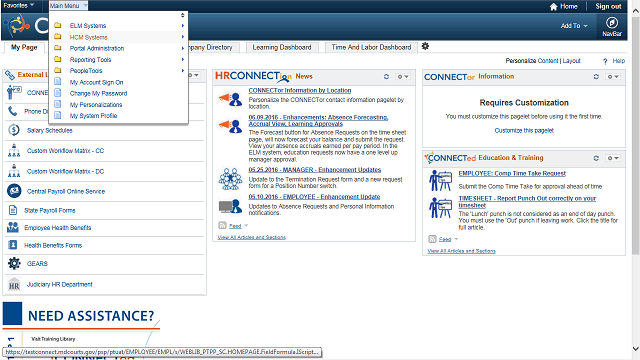Click the presenter icon beside Comp Time Take Request
Screen dimensions: 640x360
[x=440, y=180]
